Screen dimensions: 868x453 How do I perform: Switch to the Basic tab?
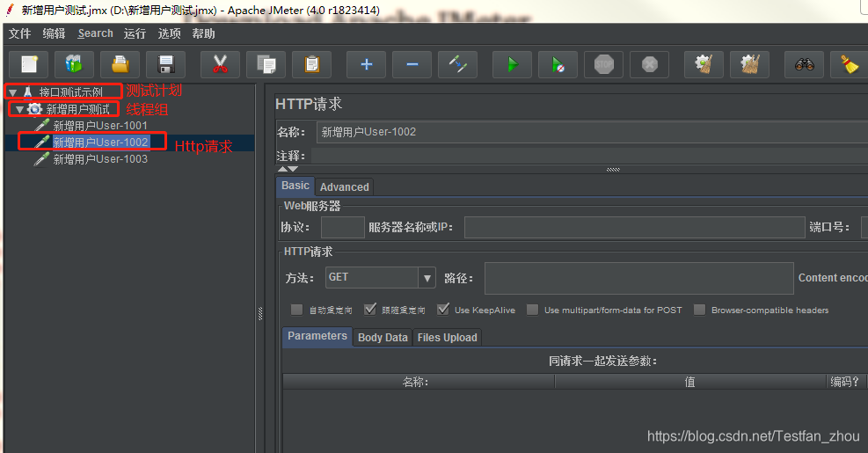295,186
